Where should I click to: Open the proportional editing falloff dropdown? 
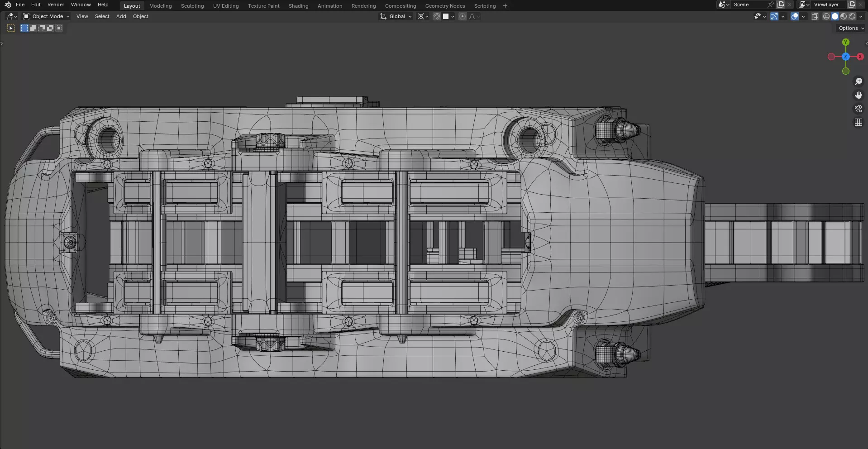pos(474,16)
